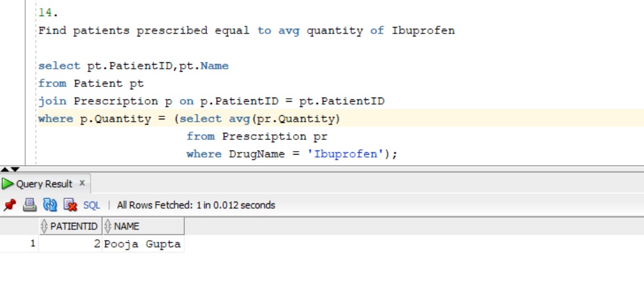Place cursor on 'join Prescription p on' line
The width and height of the screenshot is (644, 308).
pos(211,101)
